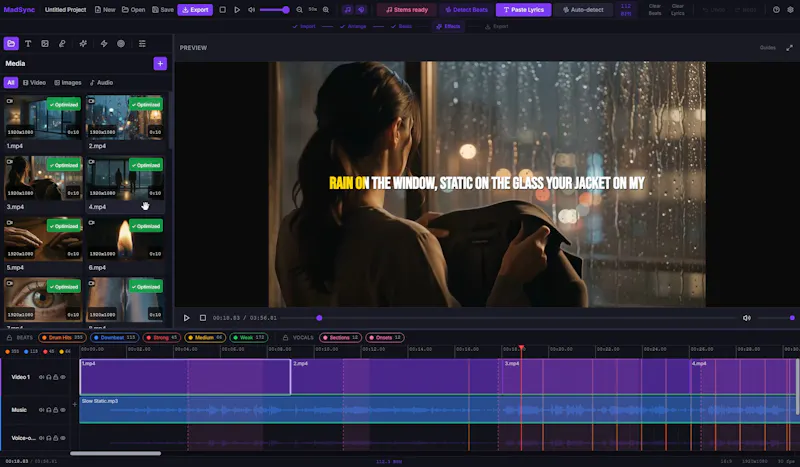Go to the Export workflow step
The image size is (800, 467).
496,27
